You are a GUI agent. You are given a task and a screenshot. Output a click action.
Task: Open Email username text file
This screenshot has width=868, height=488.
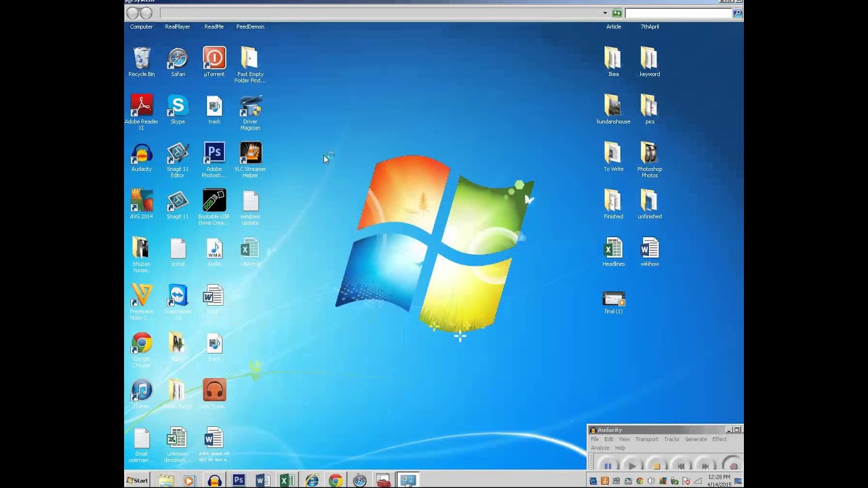(141, 445)
